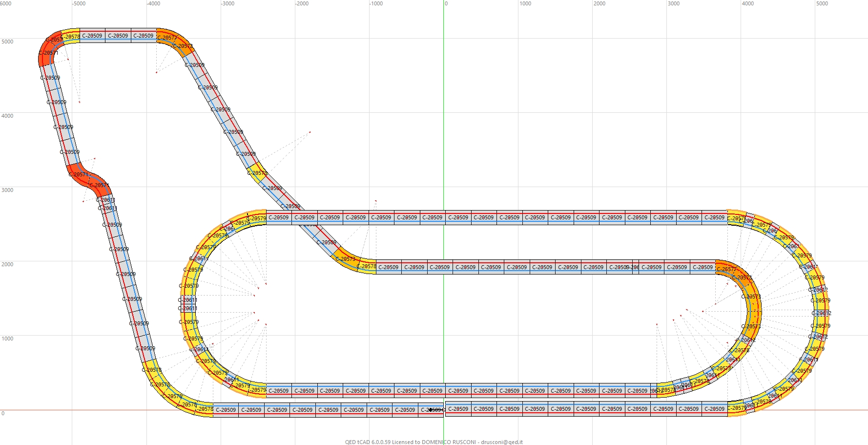The height and width of the screenshot is (445, 868).
Task: Click the QED tCAD license text
Action: point(434,442)
